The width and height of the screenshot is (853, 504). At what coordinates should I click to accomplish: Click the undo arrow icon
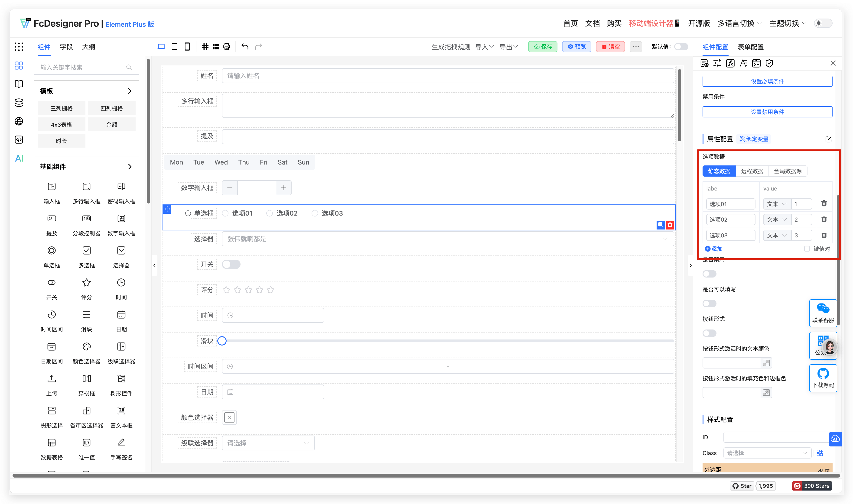[245, 47]
